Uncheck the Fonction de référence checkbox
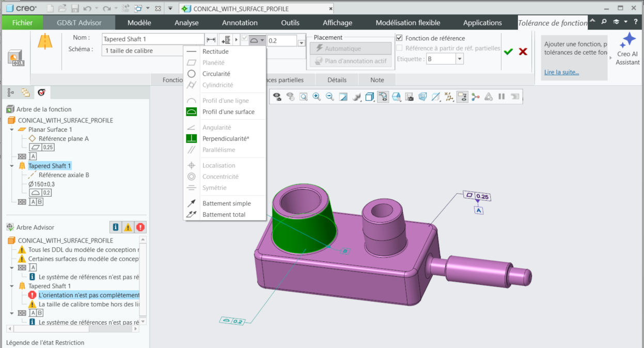This screenshot has height=348, width=644. pos(399,38)
